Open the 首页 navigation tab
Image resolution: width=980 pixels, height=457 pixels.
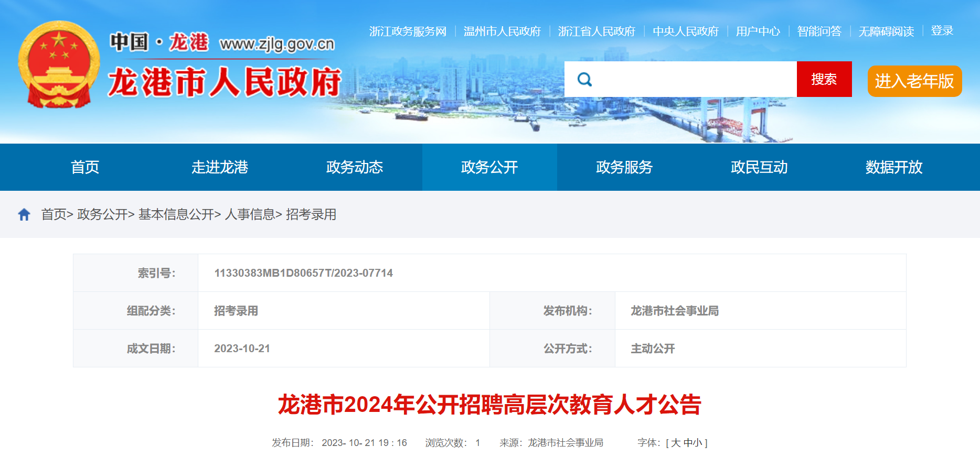85,167
